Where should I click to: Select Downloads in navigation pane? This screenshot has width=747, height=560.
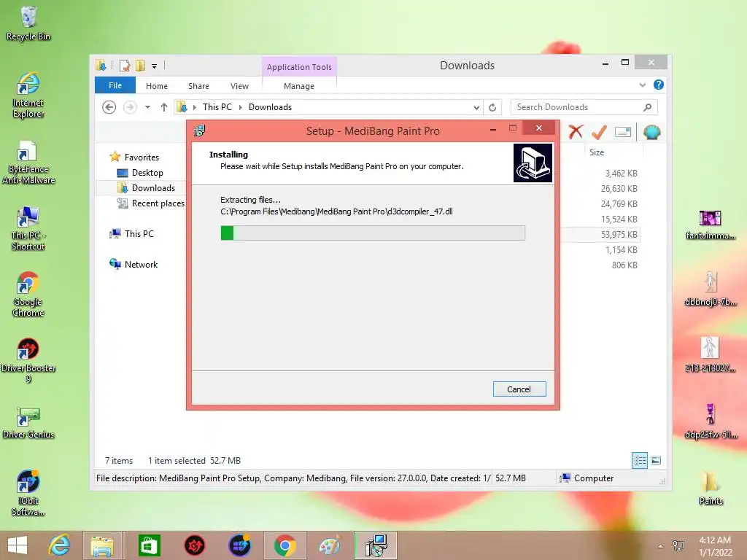pos(153,187)
